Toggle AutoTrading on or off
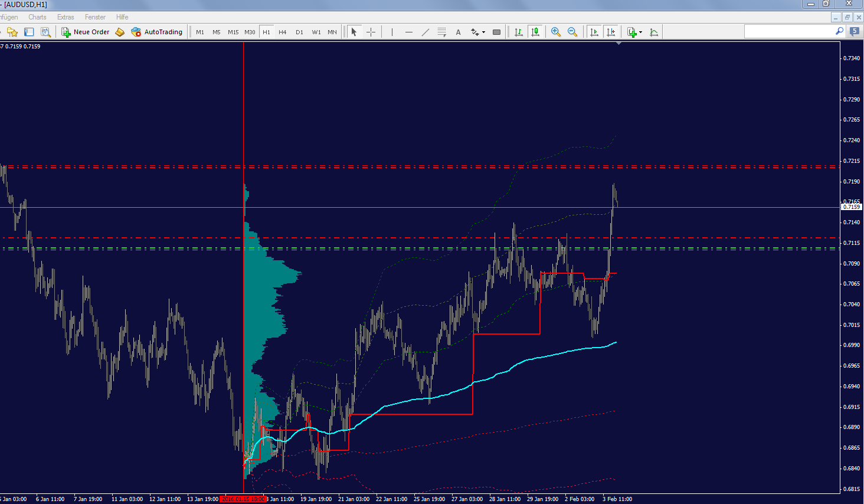This screenshot has height=504, width=864. click(156, 32)
